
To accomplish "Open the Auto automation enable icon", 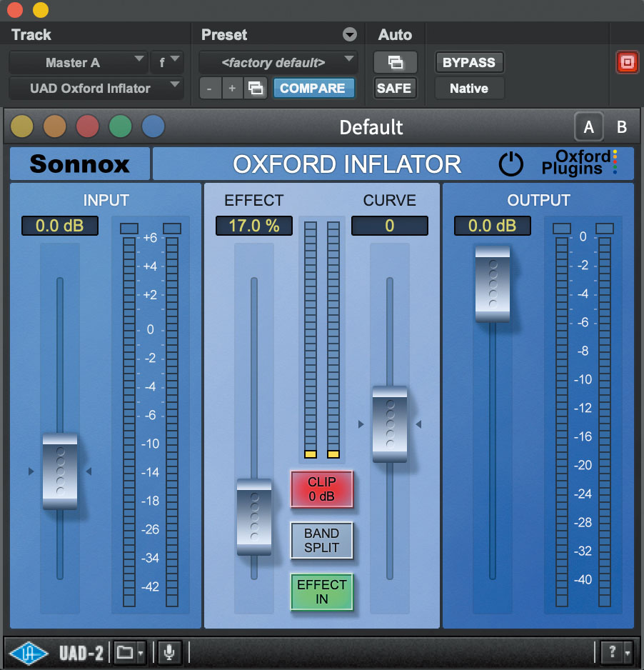I will coord(395,62).
